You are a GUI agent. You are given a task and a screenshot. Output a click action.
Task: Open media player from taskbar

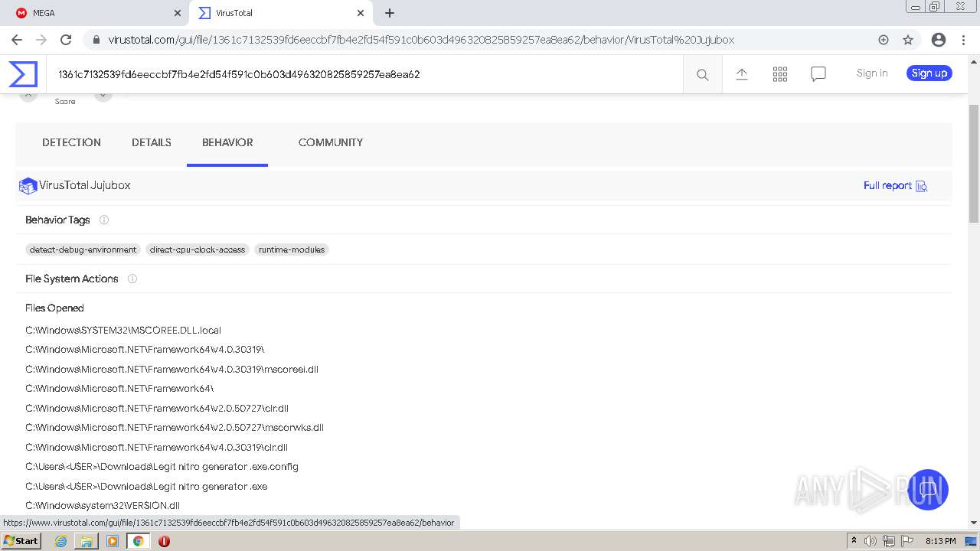[113, 541]
